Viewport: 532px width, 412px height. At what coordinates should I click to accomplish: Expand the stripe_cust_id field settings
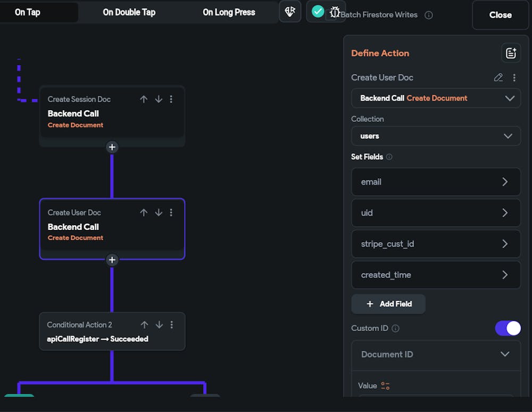(x=436, y=244)
